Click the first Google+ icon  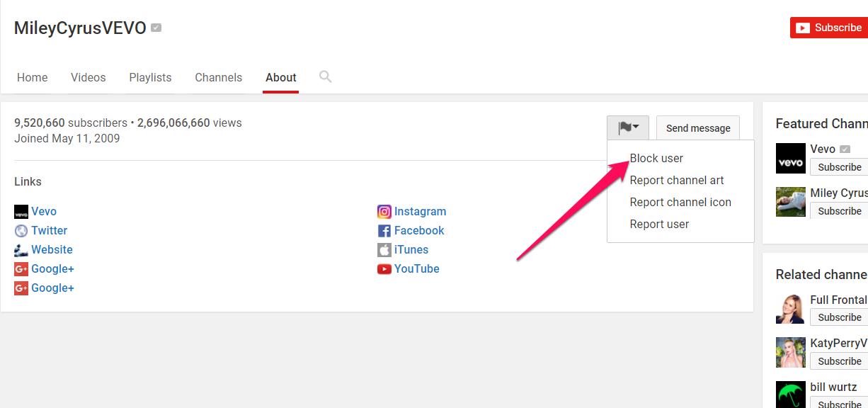pos(21,269)
